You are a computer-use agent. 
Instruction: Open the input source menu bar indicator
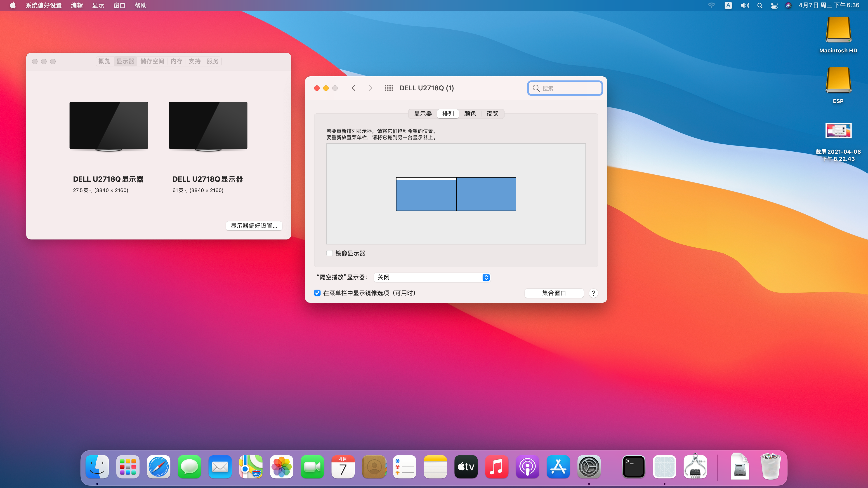click(728, 5)
